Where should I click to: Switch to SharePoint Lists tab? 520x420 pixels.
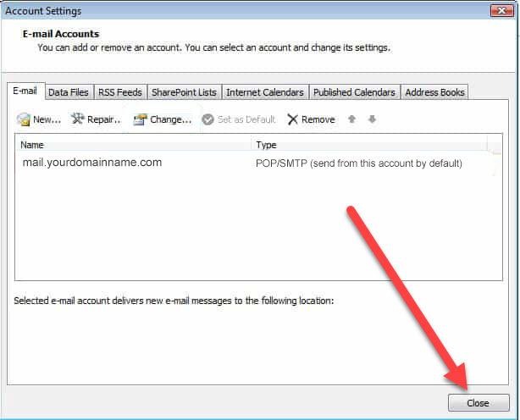[x=184, y=92]
